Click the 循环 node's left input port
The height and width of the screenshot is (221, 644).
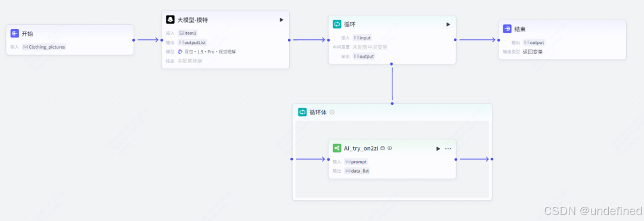(329, 40)
